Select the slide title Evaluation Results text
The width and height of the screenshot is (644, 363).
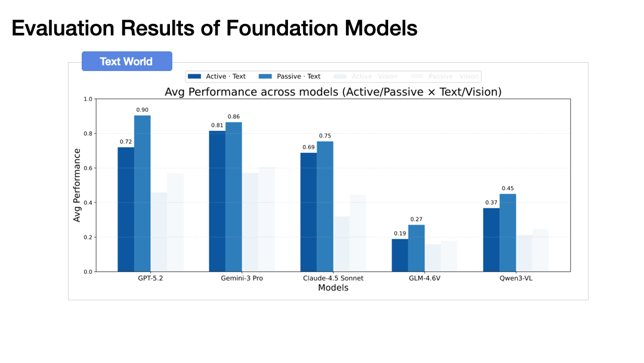[x=214, y=28]
